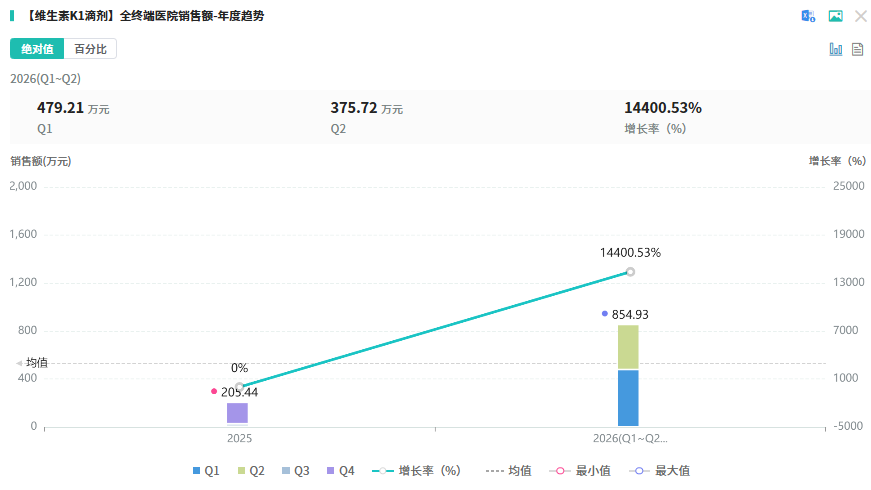Screen dimensions: 871x490
Task: Click the 2026(Q1~Q2... x-axis label
Action: tap(630, 438)
